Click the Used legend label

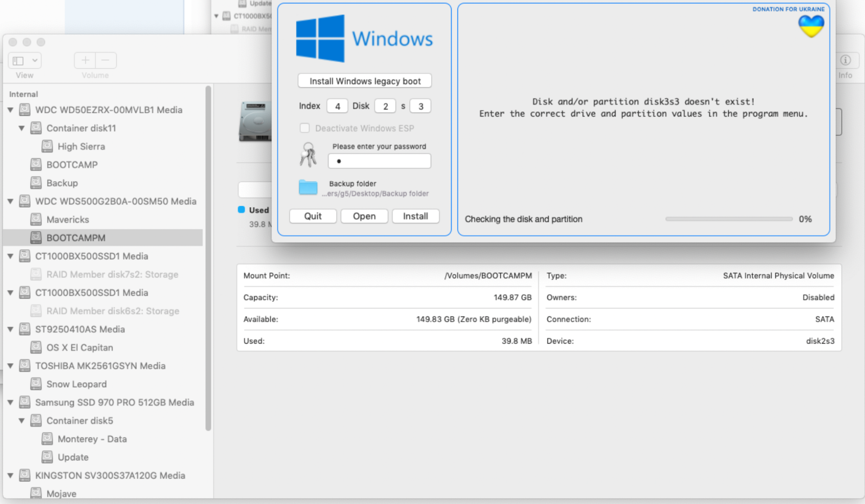(259, 210)
